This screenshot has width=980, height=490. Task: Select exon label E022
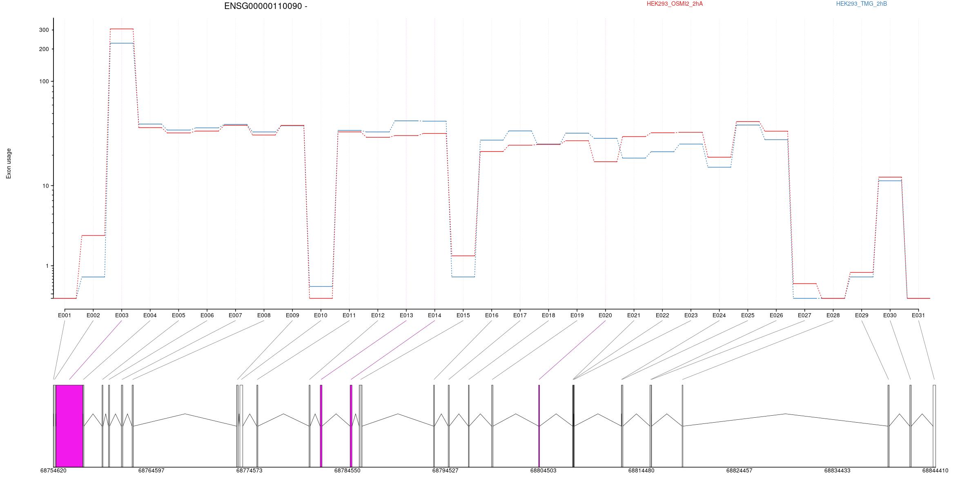[x=662, y=315]
